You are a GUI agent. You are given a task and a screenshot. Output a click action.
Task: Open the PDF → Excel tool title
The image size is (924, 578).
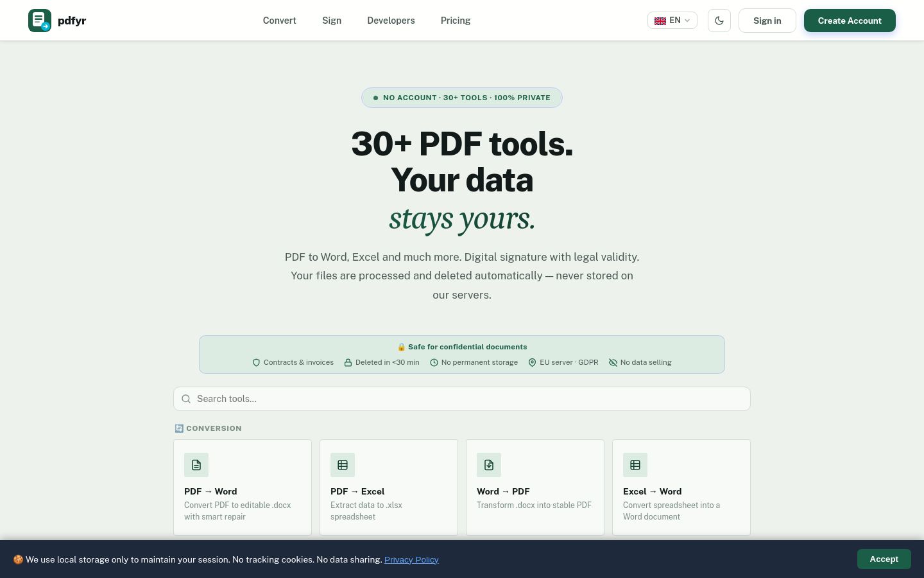[357, 491]
